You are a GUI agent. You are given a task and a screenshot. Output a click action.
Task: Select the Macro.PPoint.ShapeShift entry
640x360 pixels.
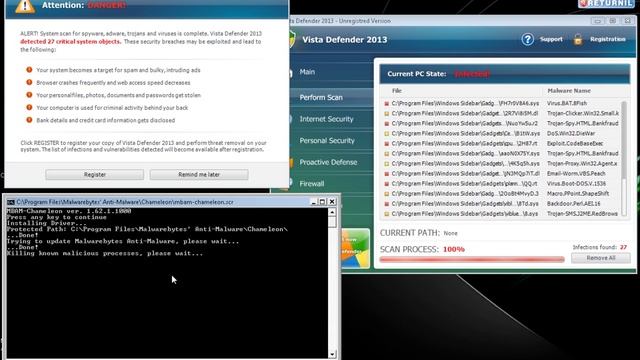pyautogui.click(x=501, y=193)
